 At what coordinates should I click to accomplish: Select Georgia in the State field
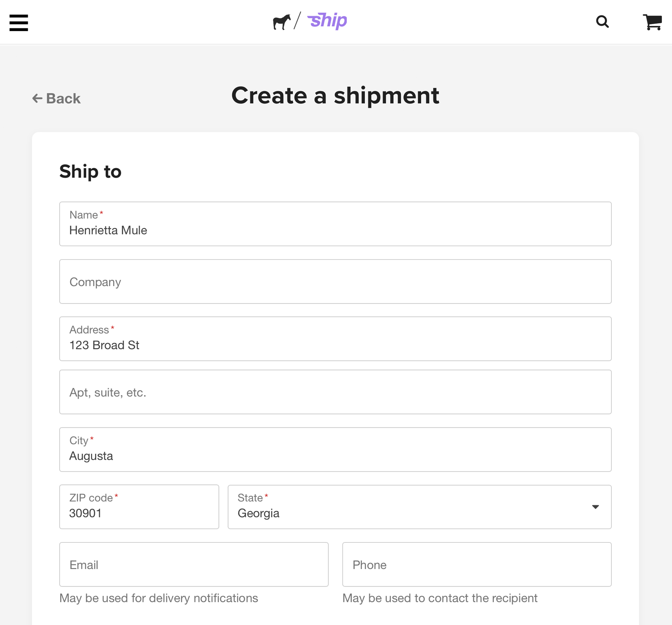click(259, 513)
